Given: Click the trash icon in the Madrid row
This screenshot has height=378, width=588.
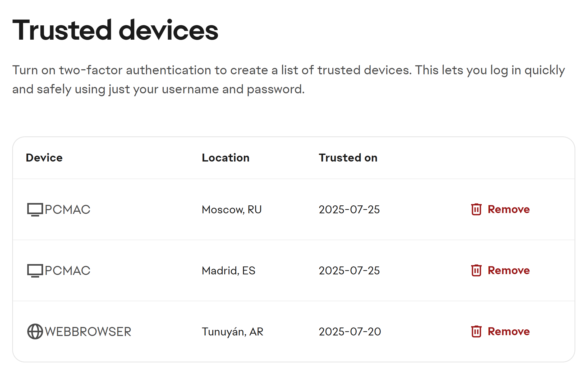Looking at the screenshot, I should [x=476, y=270].
